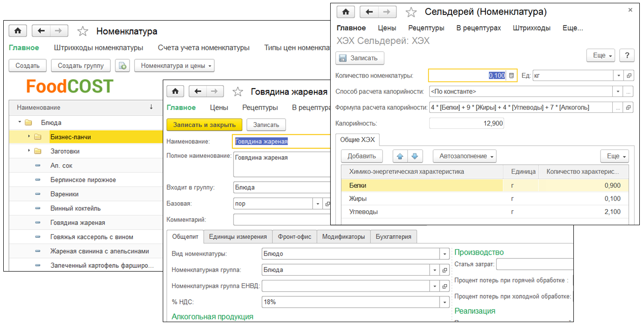Screen dimensions: 644x324
Task: Select the Берлинское пирожное item
Action: point(83,180)
